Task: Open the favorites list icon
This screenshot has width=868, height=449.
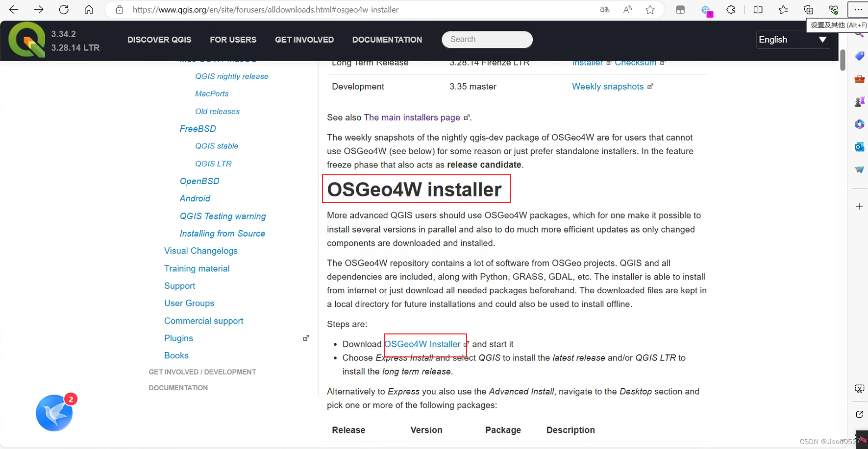Action: [x=783, y=10]
